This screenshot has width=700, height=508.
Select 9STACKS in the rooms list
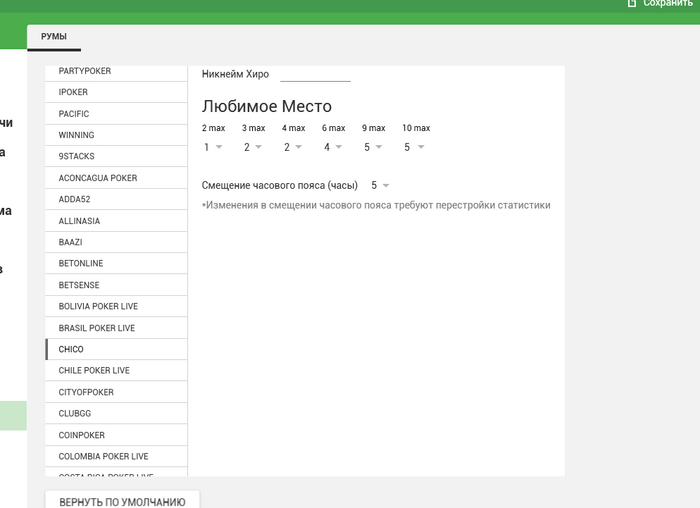tap(116, 156)
